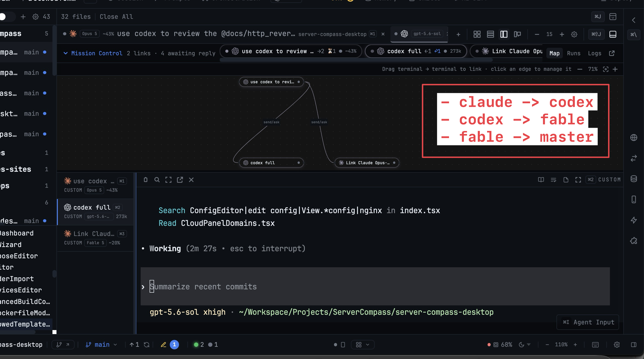Open the panel layout icon beside ⌘J
Viewport: 644px width, 359px height.
point(613,17)
